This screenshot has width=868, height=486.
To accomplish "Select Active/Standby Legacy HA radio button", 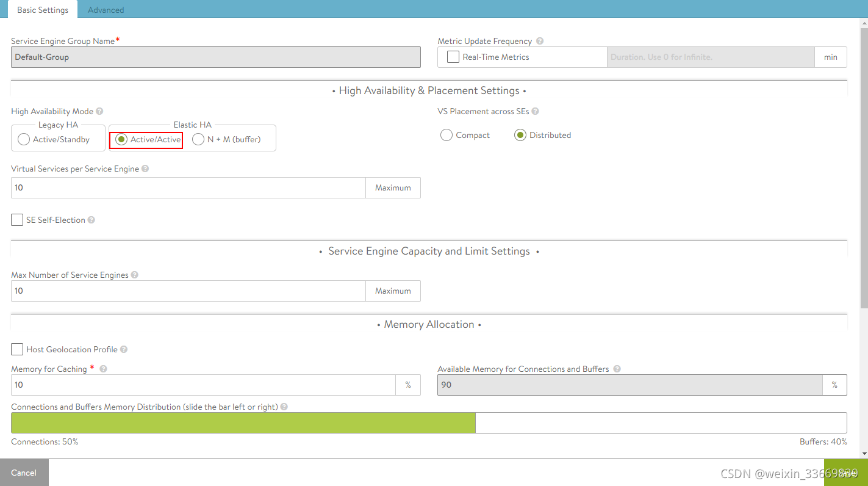I will (24, 140).
